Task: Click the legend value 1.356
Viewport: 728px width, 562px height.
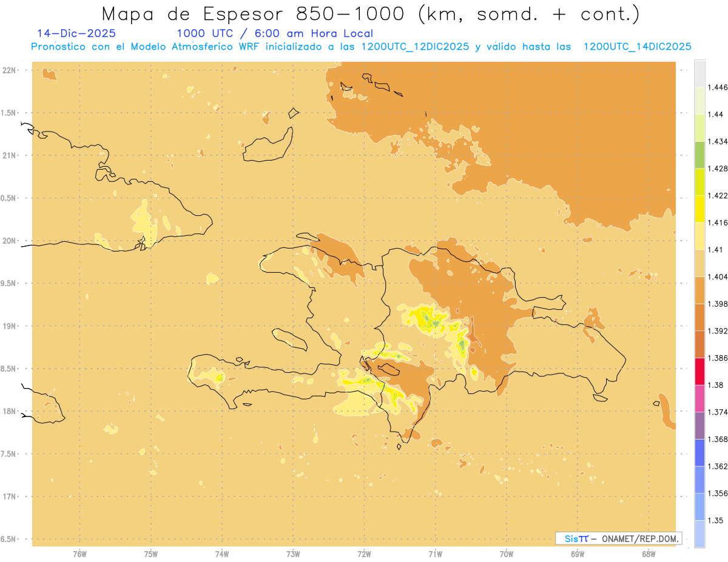Action: [718, 493]
